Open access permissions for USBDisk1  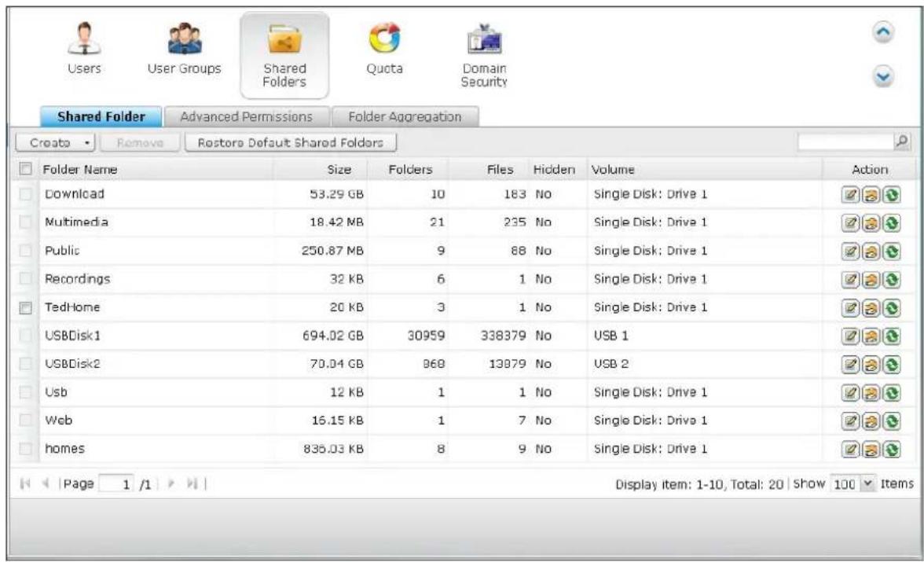[x=871, y=336]
